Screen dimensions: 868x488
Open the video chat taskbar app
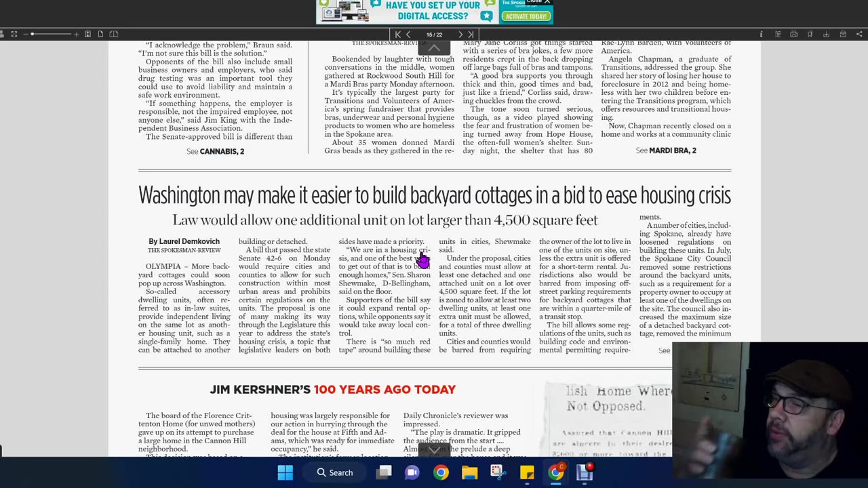click(x=412, y=472)
